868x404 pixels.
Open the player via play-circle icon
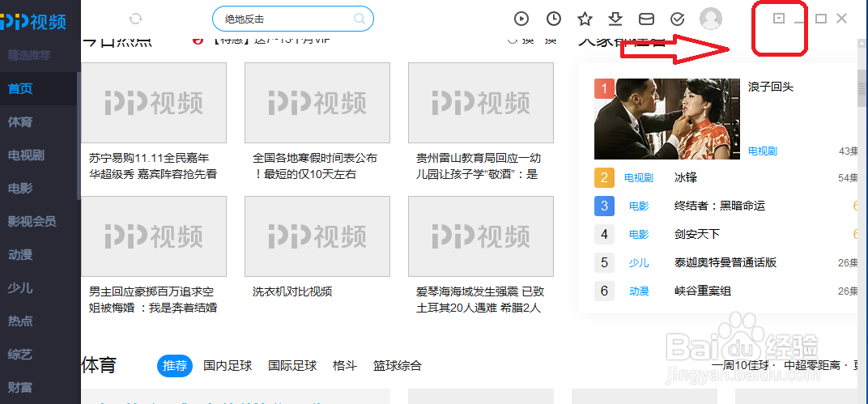point(521,19)
